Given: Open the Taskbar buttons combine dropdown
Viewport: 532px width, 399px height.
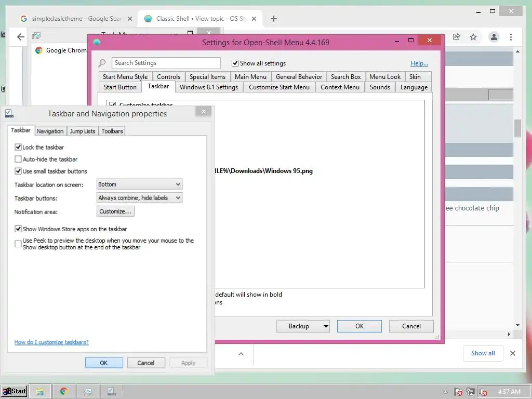Looking at the screenshot, I should coord(139,198).
